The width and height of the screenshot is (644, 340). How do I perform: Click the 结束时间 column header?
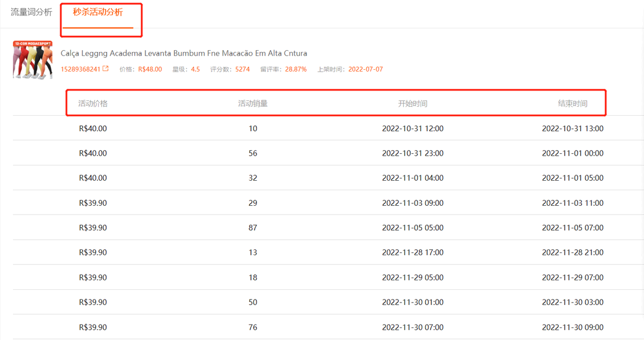coord(572,103)
